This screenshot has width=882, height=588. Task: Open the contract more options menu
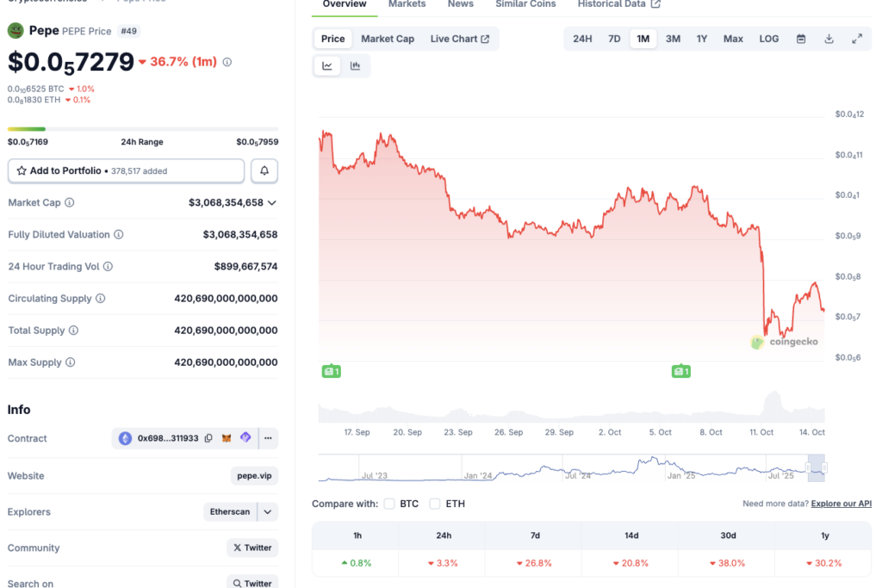coord(268,438)
